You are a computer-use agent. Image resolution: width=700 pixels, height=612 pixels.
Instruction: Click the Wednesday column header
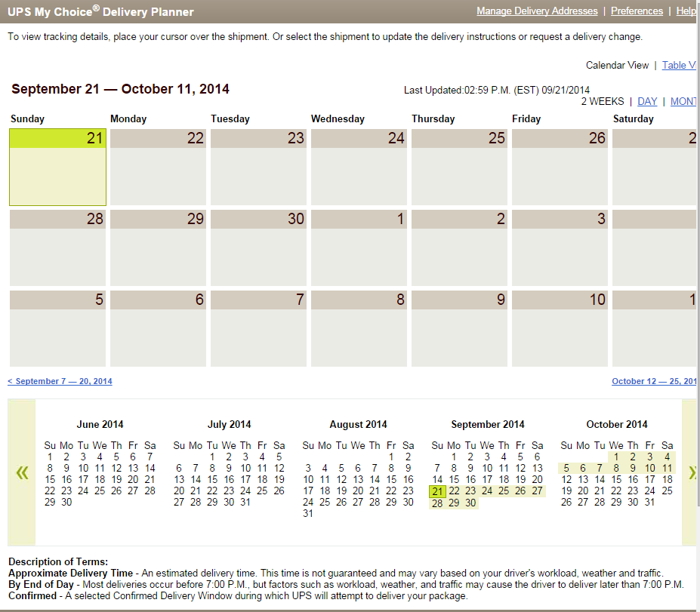(x=338, y=118)
